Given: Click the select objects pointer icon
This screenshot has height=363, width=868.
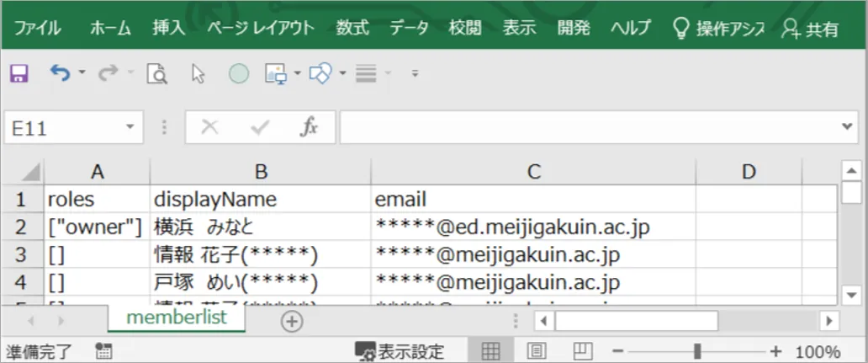Looking at the screenshot, I should click(198, 74).
